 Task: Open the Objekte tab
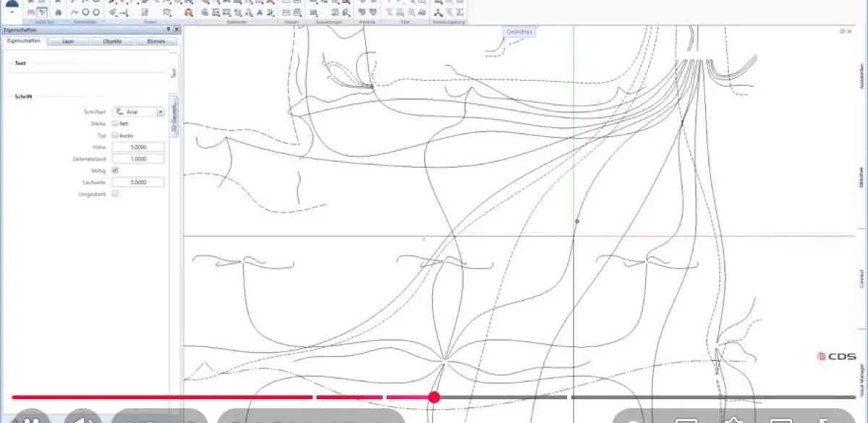click(112, 41)
